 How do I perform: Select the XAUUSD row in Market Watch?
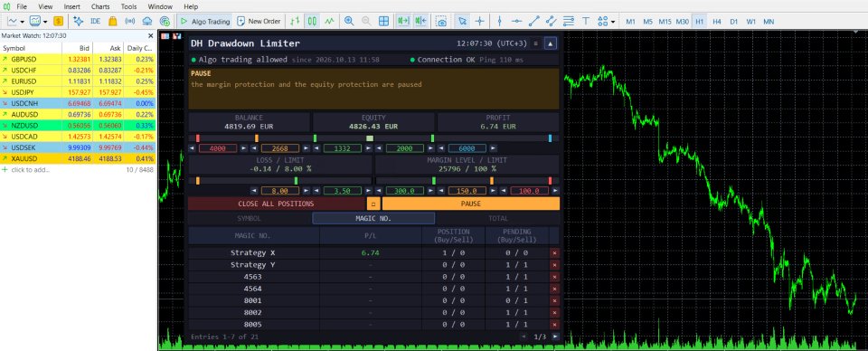tap(78, 159)
